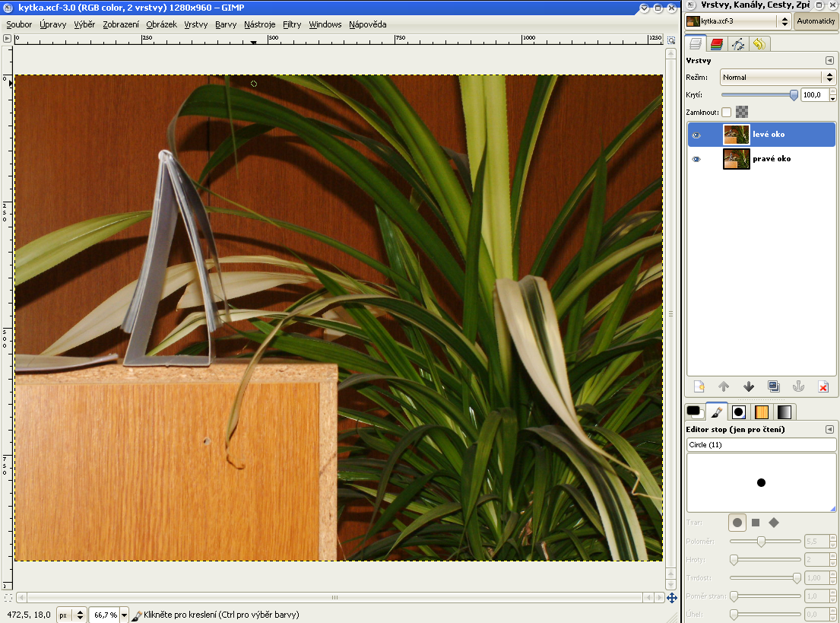Lower the layer with the down arrow
The height and width of the screenshot is (623, 840).
click(749, 386)
